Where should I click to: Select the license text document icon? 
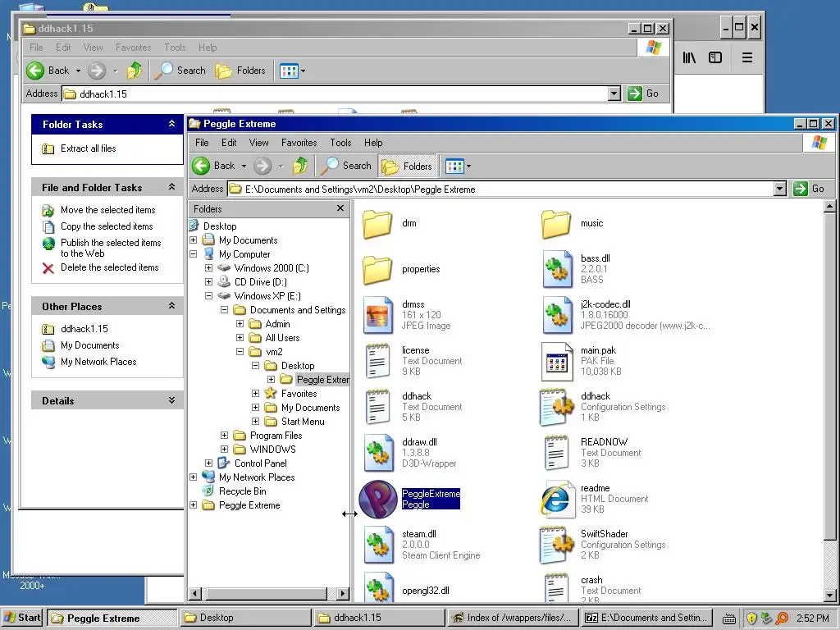tap(377, 362)
